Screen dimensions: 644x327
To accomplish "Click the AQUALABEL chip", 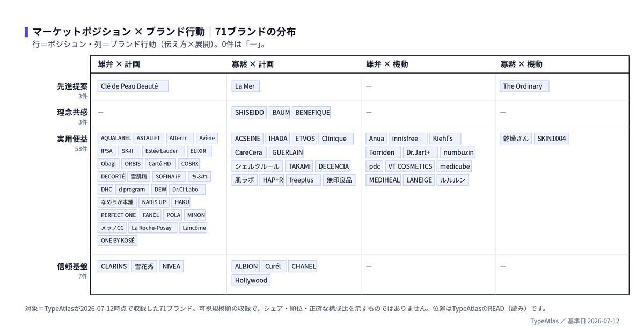I will [115, 138].
